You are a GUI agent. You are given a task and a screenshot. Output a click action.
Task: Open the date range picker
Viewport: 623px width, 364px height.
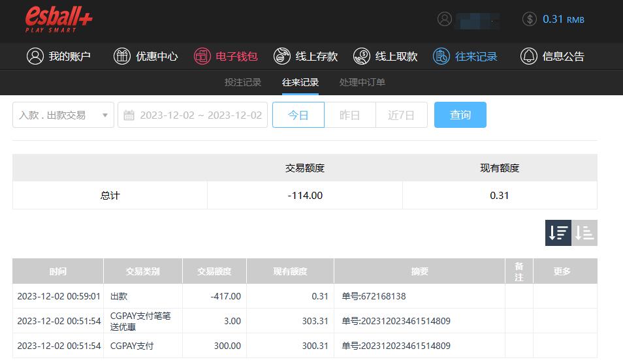(193, 115)
